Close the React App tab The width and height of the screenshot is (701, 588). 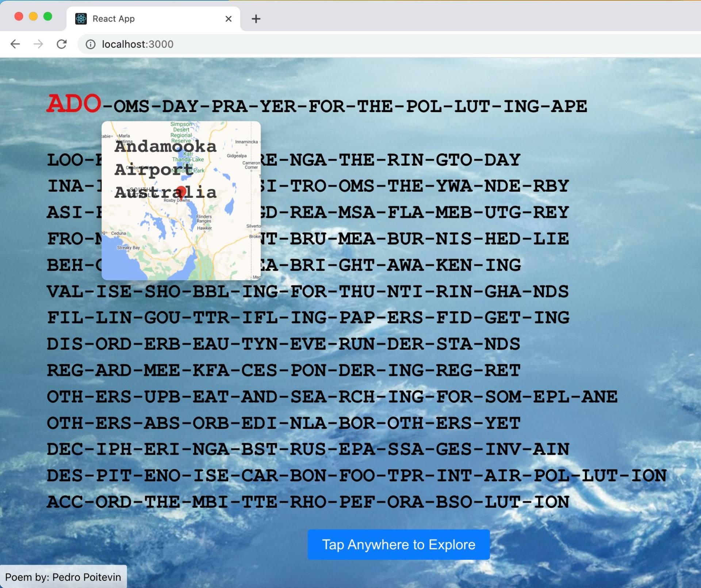click(x=229, y=19)
